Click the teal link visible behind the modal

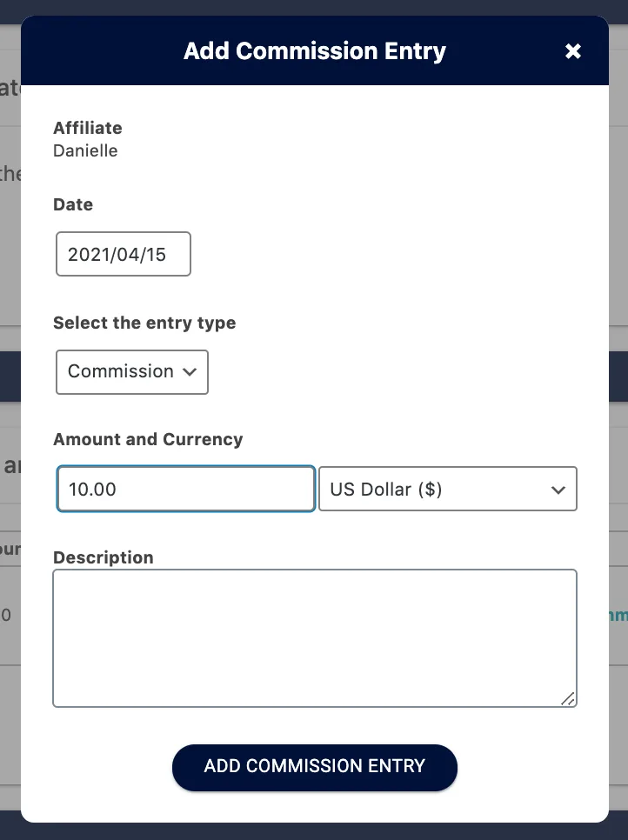[x=618, y=615]
